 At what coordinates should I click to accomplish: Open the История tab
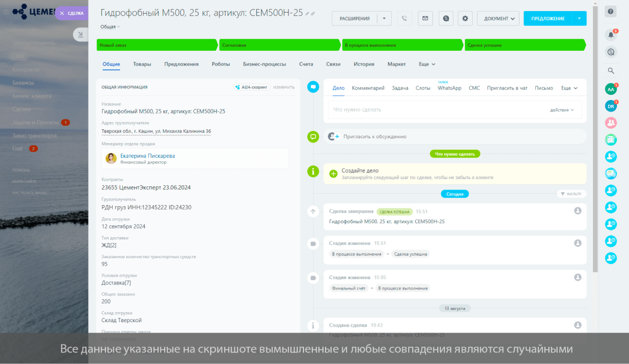point(364,64)
